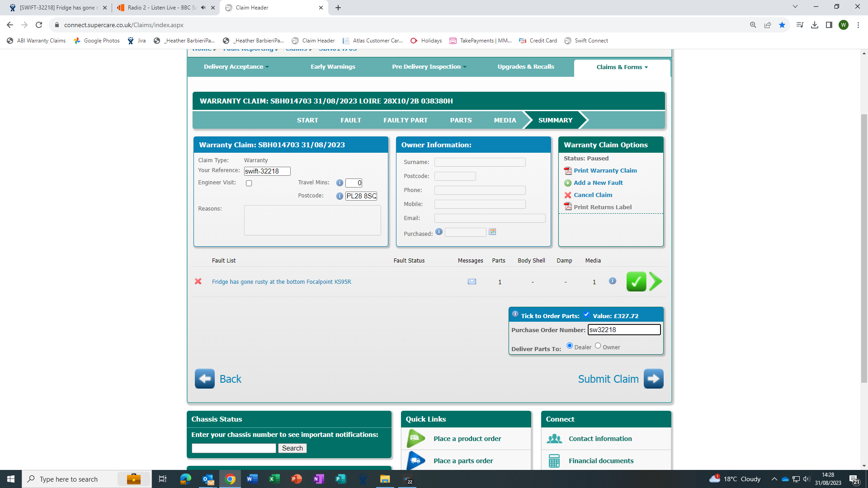Screen dimensions: 868x488
Task: Click the red X delete fault icon
Action: tap(198, 282)
